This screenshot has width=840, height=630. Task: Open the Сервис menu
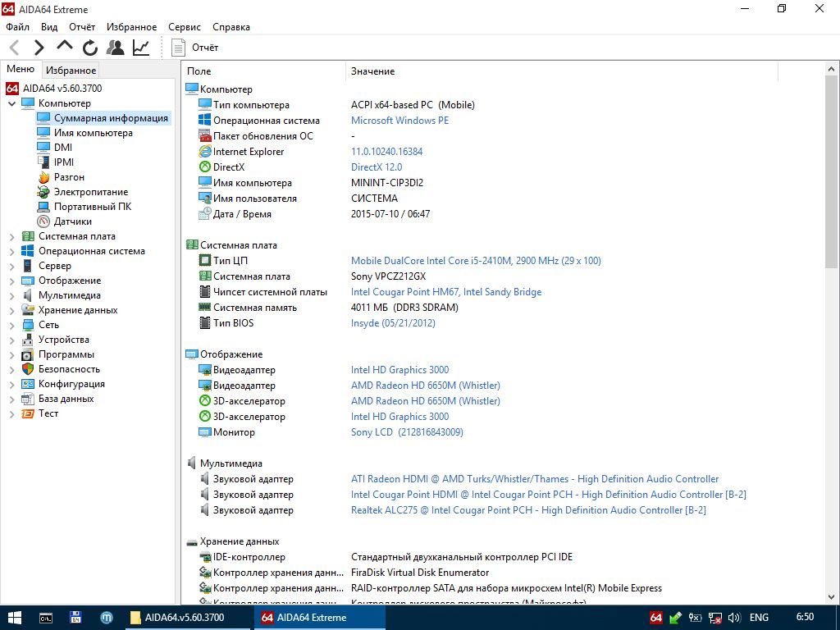[185, 27]
